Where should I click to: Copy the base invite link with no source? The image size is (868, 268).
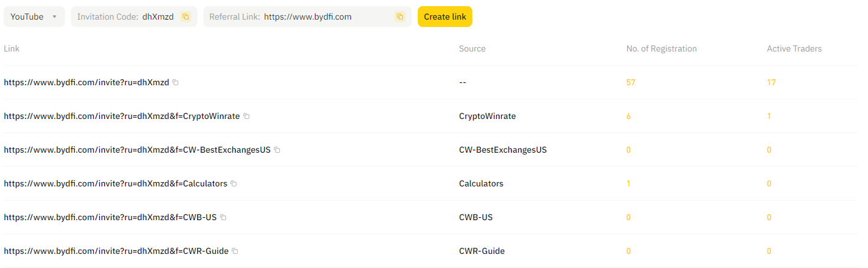tap(175, 82)
